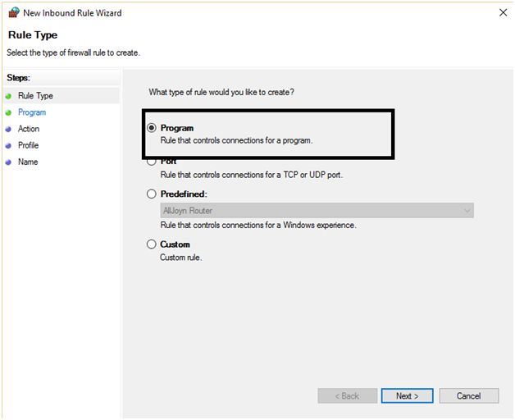Click the green bullet beside Rule Type step
Viewport: 515px width, 420px height.
click(8, 97)
